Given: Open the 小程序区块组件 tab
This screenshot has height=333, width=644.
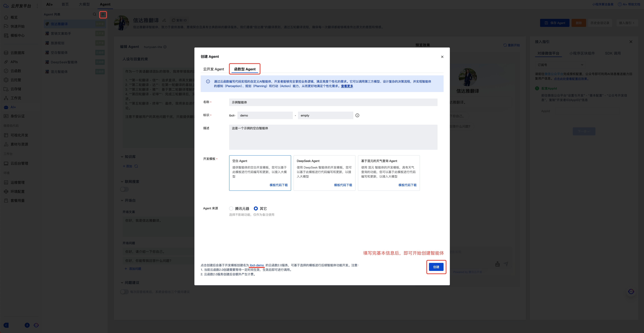Looking at the screenshot, I should (x=582, y=53).
